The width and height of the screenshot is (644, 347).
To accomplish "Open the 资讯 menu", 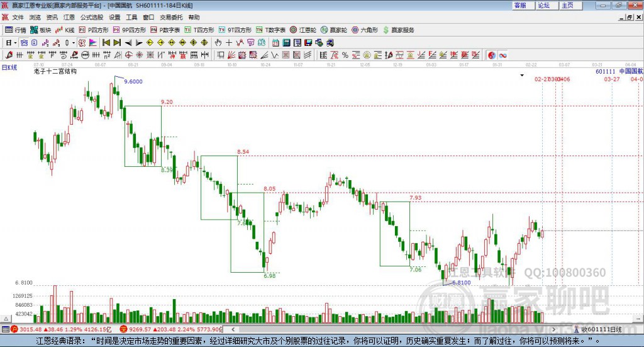I will (x=52, y=17).
